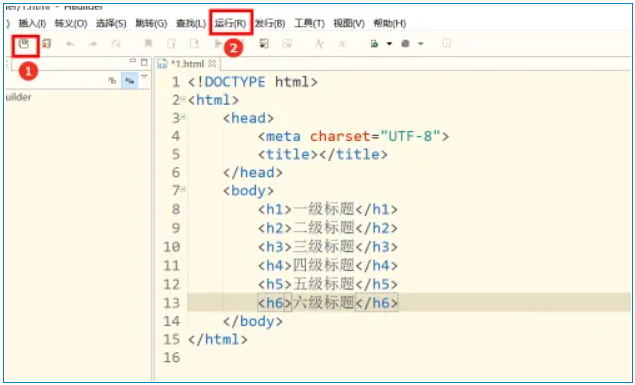This screenshot has height=385, width=635.
Task: Collapse the head tag fold on line 3
Action: point(183,117)
